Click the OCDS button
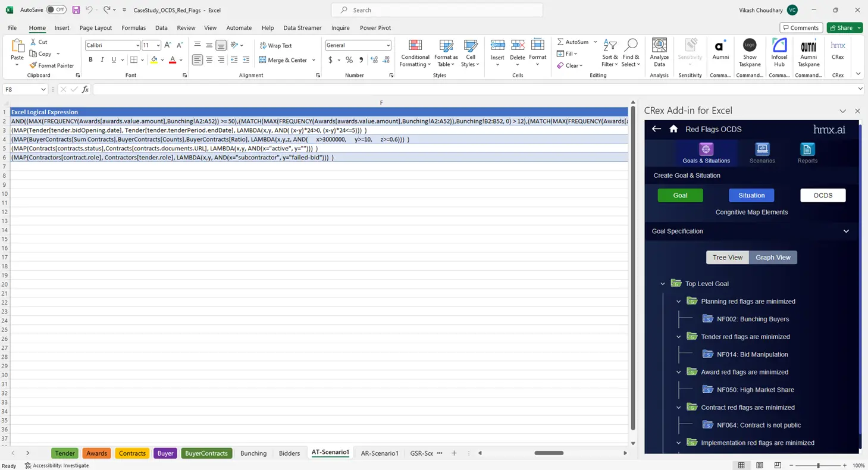Viewport: 868px width, 470px height. (823, 195)
